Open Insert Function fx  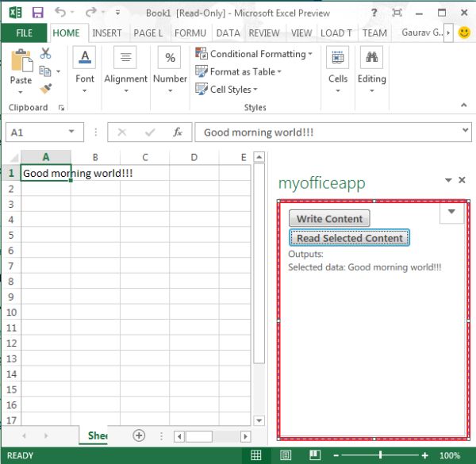pyautogui.click(x=178, y=132)
